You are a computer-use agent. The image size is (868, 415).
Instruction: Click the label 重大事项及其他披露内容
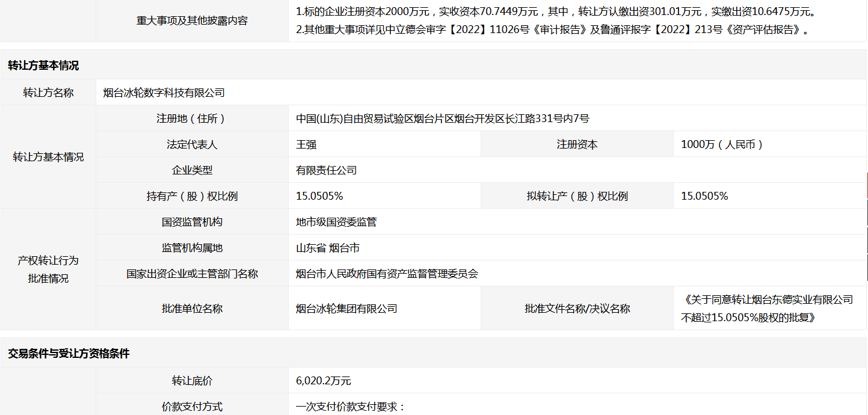click(x=192, y=20)
